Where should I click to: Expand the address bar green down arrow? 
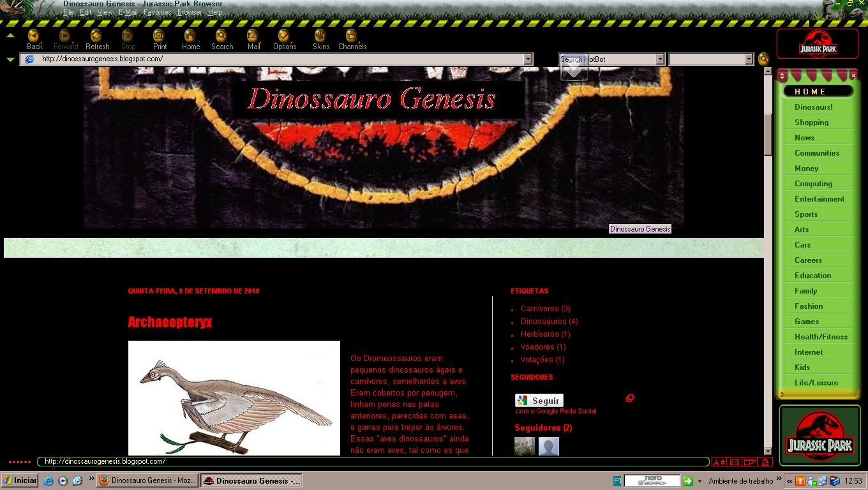pyautogui.click(x=10, y=59)
